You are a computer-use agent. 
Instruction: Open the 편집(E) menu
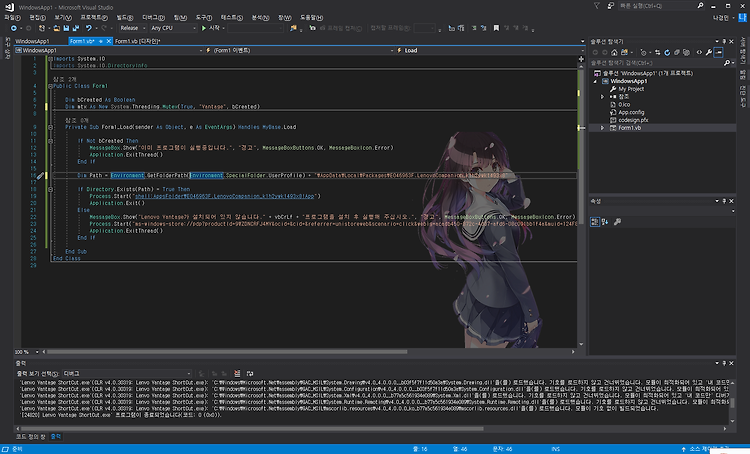point(38,18)
